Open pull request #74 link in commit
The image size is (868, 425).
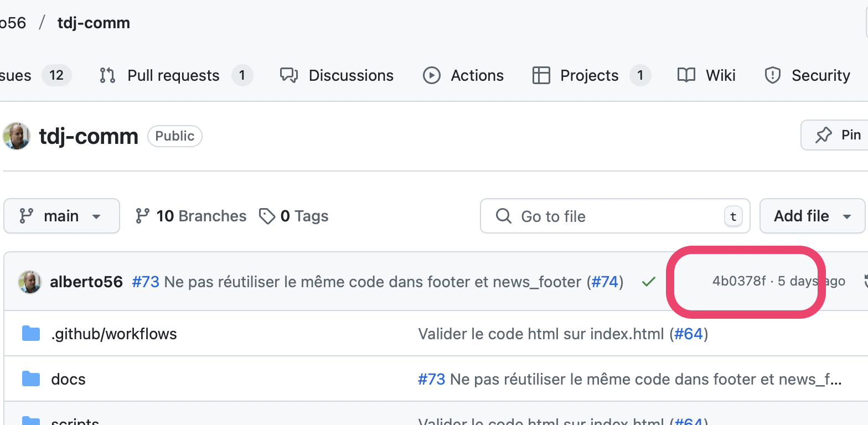(x=605, y=282)
